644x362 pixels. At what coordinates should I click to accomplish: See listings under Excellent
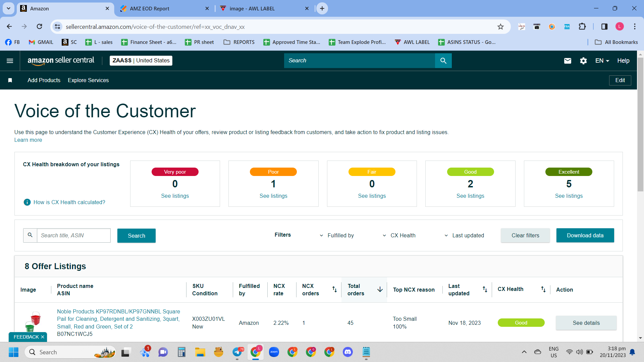click(569, 196)
